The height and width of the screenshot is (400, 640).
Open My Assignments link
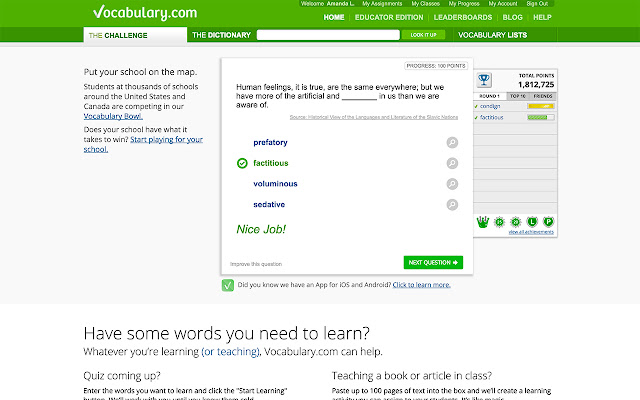(382, 4)
